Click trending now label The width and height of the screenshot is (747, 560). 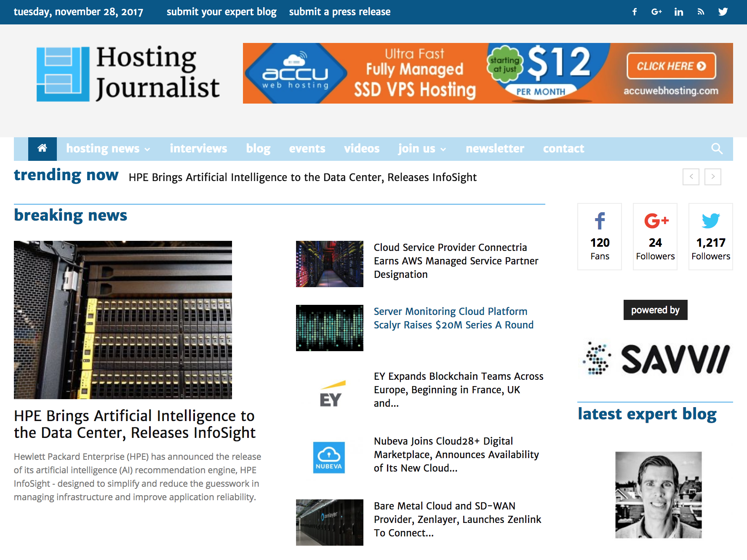pyautogui.click(x=66, y=175)
